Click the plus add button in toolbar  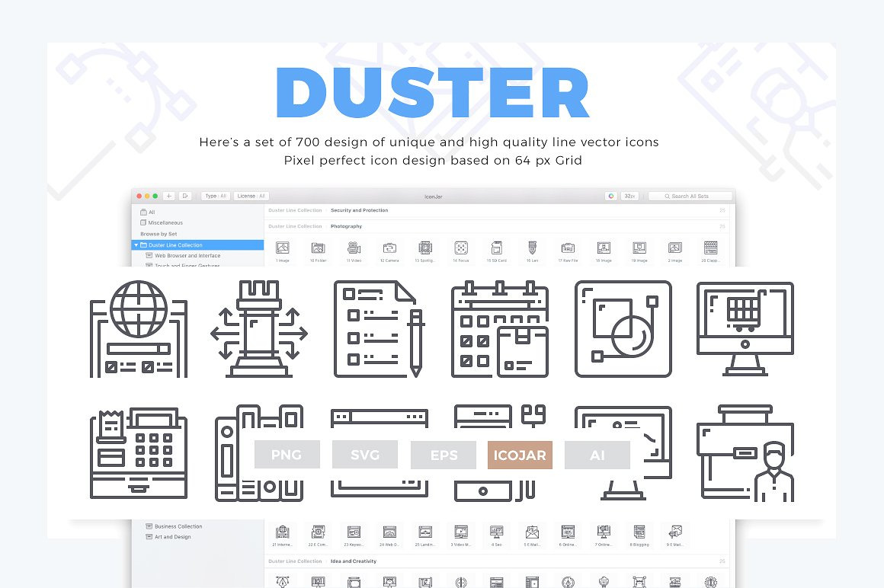point(169,196)
